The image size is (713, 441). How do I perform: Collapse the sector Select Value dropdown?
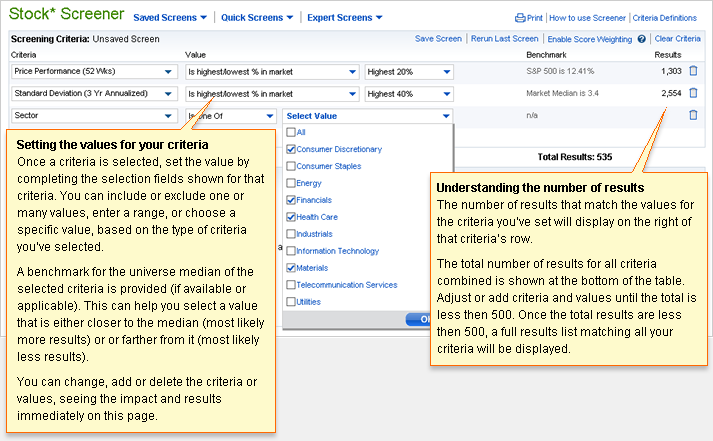pos(367,116)
